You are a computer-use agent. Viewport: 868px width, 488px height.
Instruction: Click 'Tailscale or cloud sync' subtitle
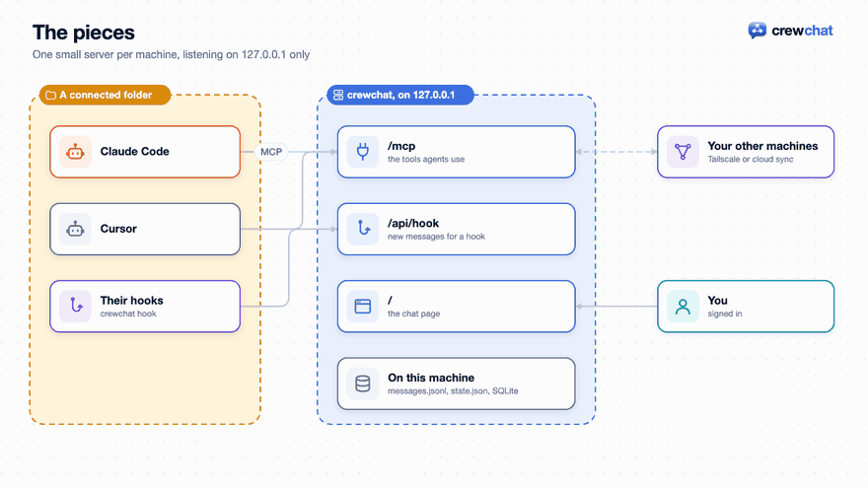coord(750,160)
